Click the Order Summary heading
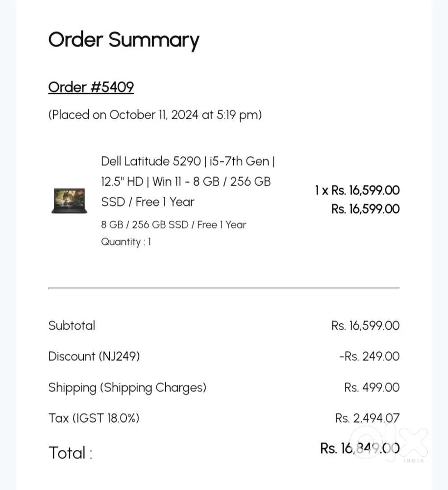 coord(124,40)
